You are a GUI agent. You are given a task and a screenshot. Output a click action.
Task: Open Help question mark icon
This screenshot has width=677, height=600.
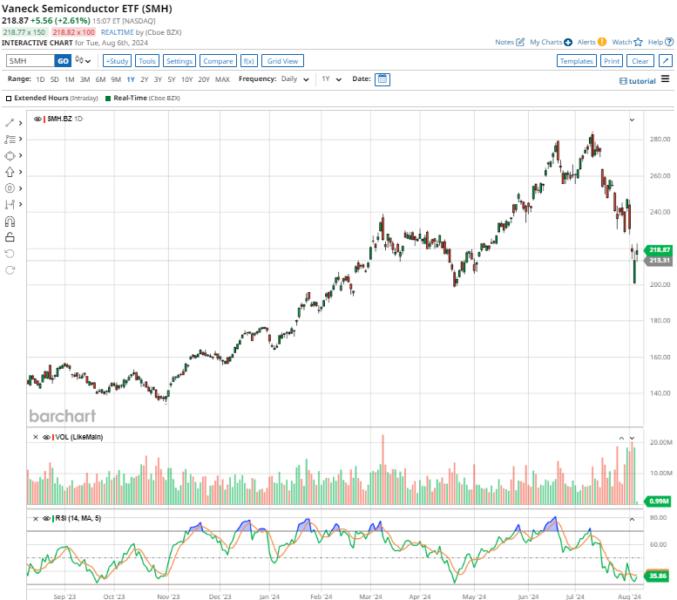(669, 42)
